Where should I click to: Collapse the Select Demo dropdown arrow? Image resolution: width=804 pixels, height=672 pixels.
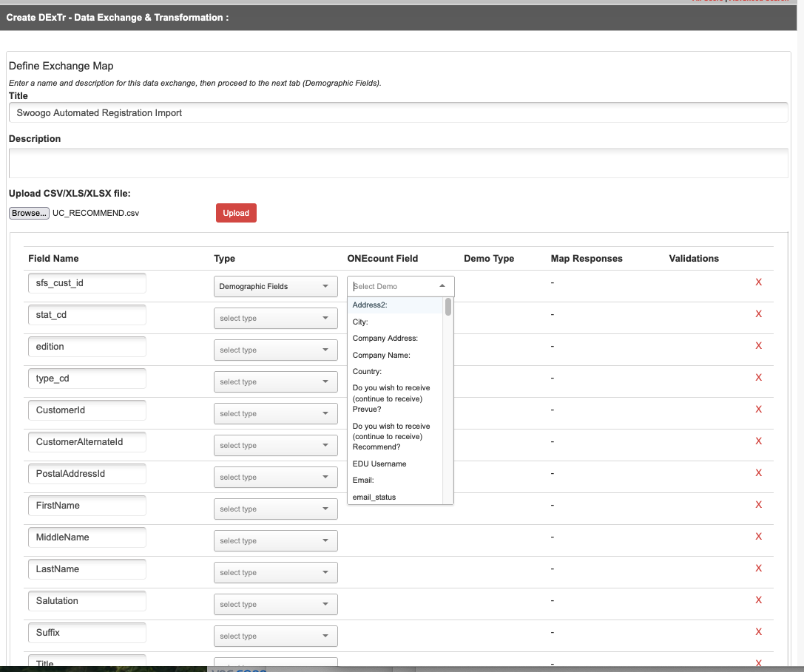click(442, 286)
